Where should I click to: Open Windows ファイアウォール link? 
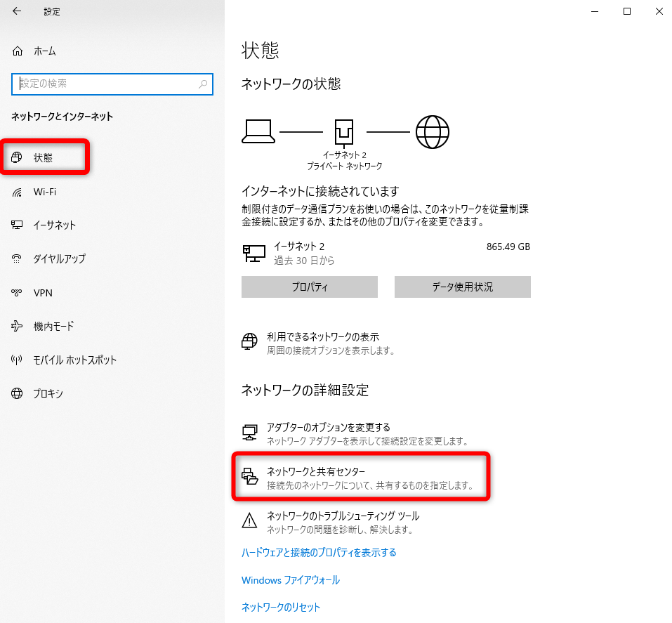291,580
